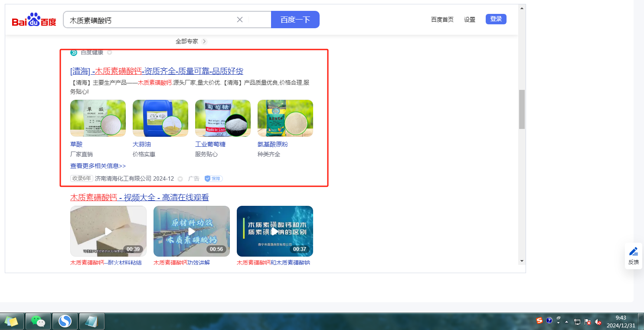644x330 pixels.
Task: Open the dropdown next to 百度健康
Action: (x=109, y=53)
